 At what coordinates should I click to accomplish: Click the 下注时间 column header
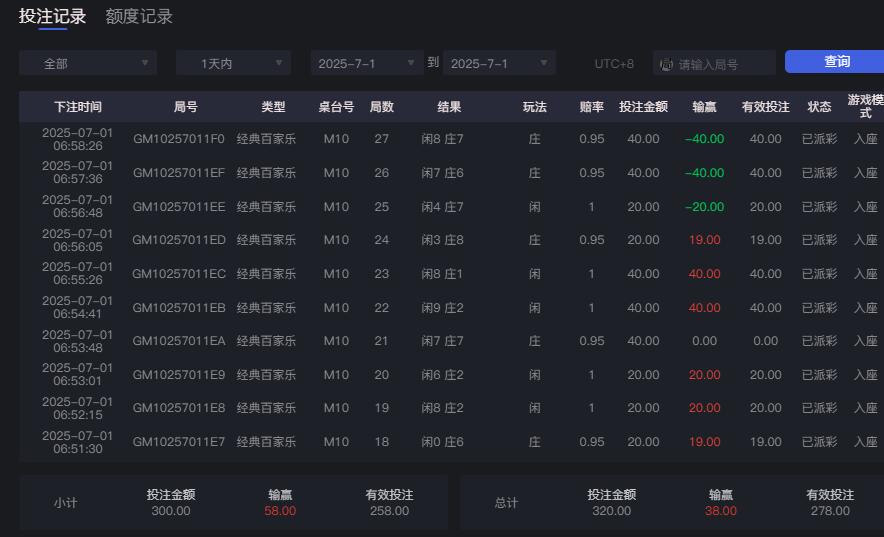[78, 106]
